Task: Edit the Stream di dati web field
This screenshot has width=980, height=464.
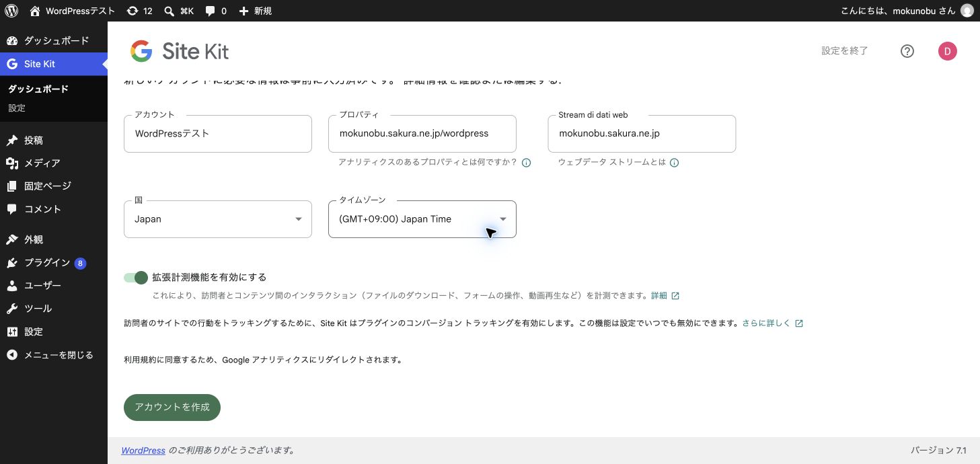Action: 642,134
